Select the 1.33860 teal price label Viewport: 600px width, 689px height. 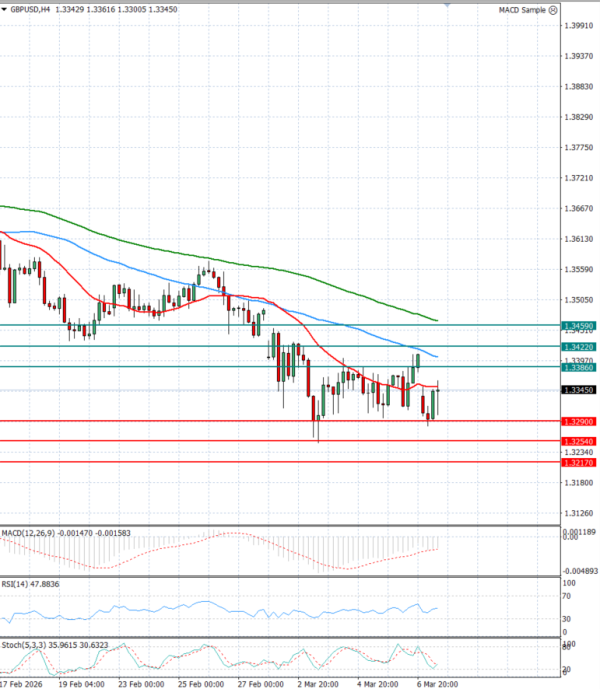579,368
